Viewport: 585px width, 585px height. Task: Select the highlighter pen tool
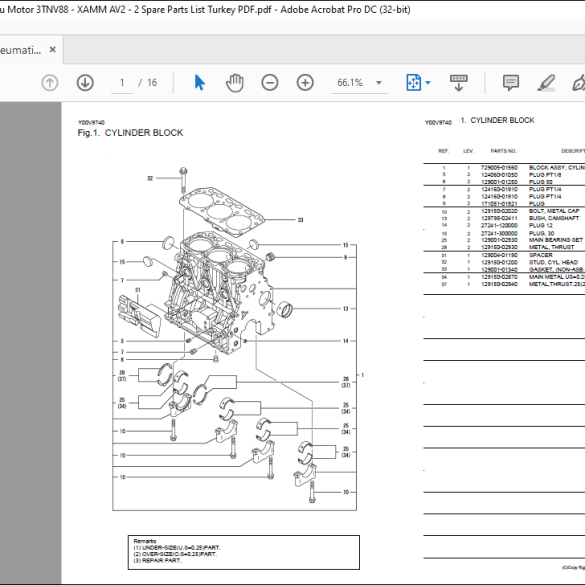546,82
